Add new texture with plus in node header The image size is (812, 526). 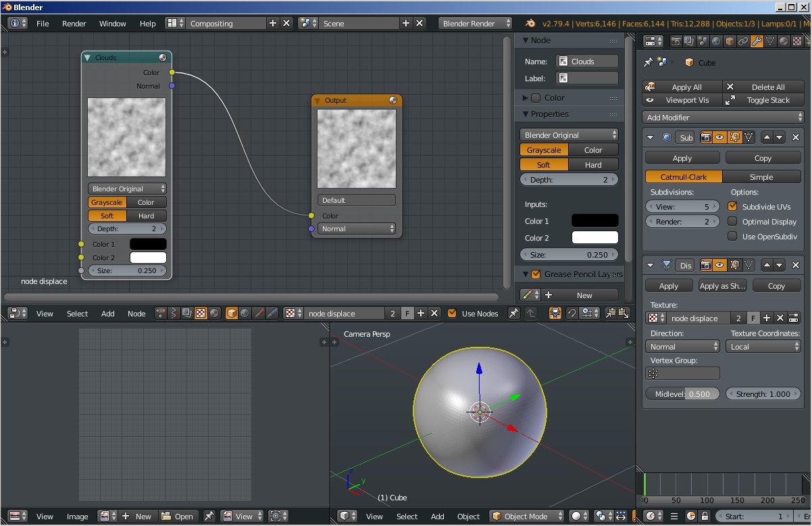click(421, 313)
